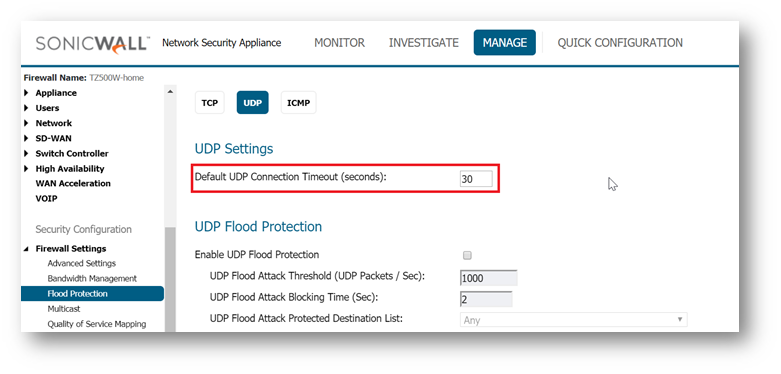Expand High Availability arrow
781x374 pixels.
(x=26, y=169)
